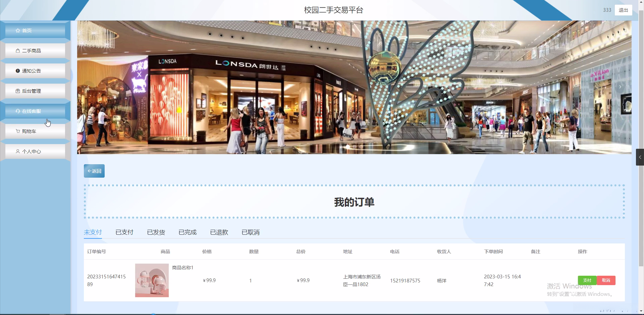Click the 收货人 column header
644x315 pixels.
(444, 252)
